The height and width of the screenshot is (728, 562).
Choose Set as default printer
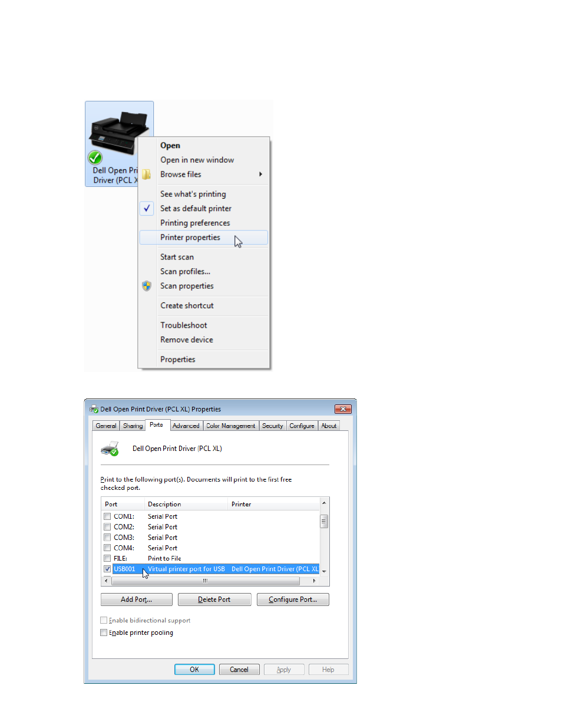pyautogui.click(x=196, y=208)
